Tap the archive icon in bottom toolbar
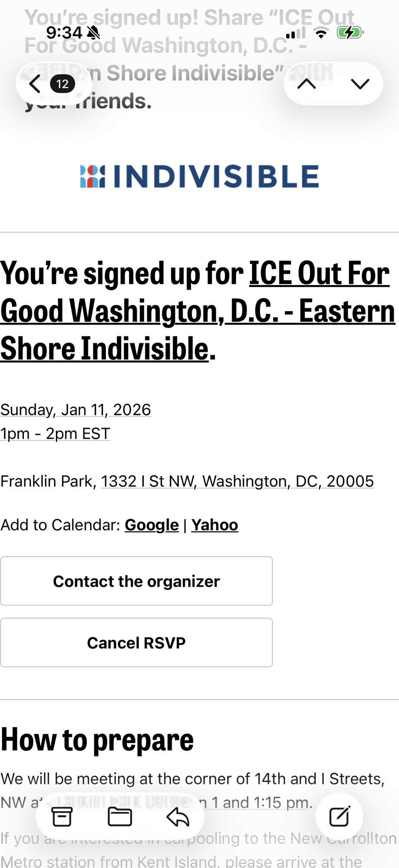The image size is (399, 868). tap(62, 817)
